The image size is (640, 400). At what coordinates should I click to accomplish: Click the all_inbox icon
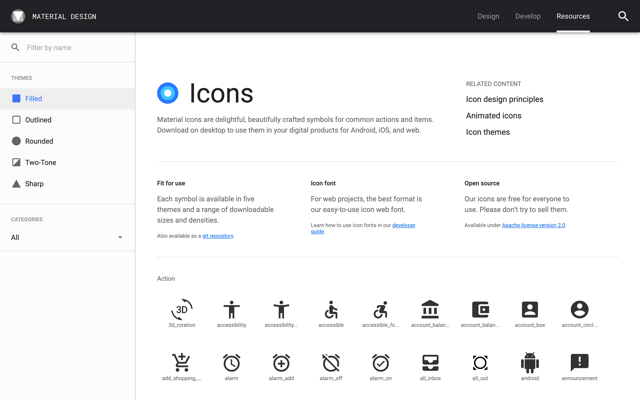[430, 362]
